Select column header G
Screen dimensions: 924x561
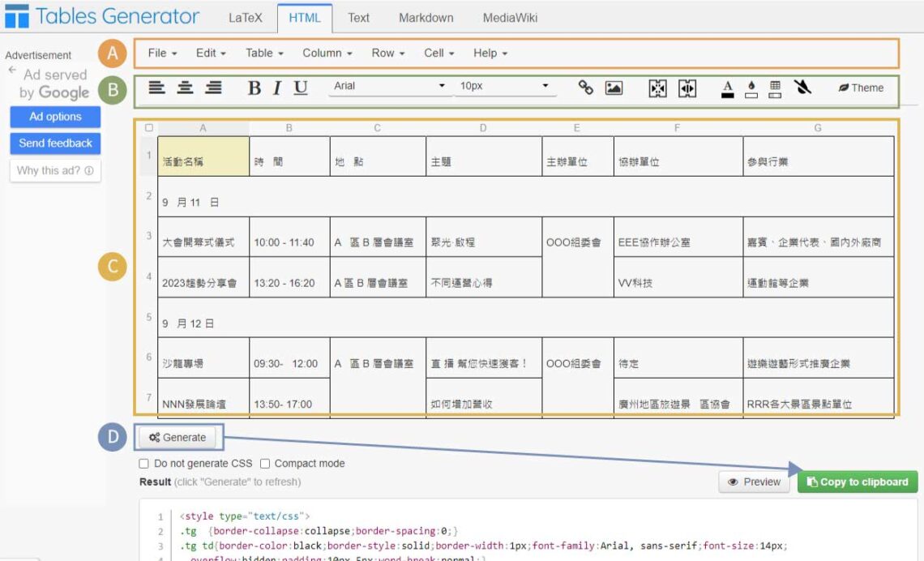point(818,128)
